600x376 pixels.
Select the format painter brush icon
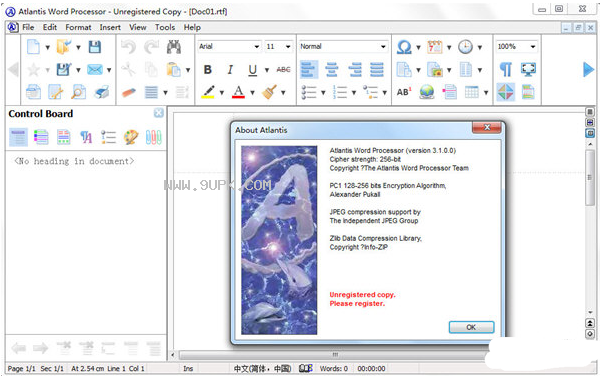click(x=270, y=92)
